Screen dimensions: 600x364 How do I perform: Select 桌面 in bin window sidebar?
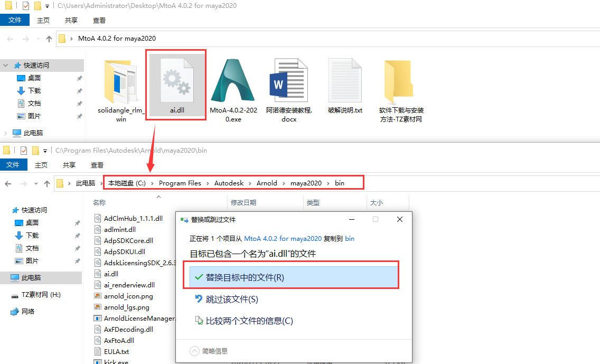[x=32, y=223]
